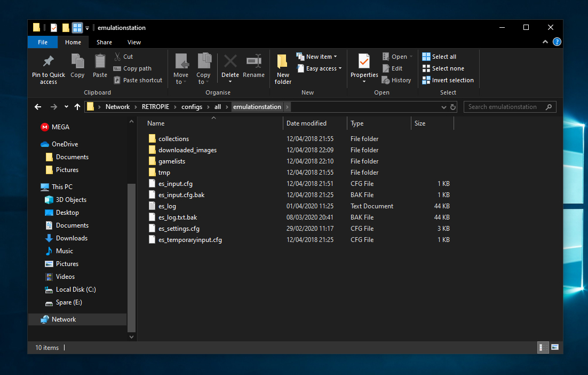The width and height of the screenshot is (588, 375).
Task: Click the Copy ribbon icon
Action: 77,61
